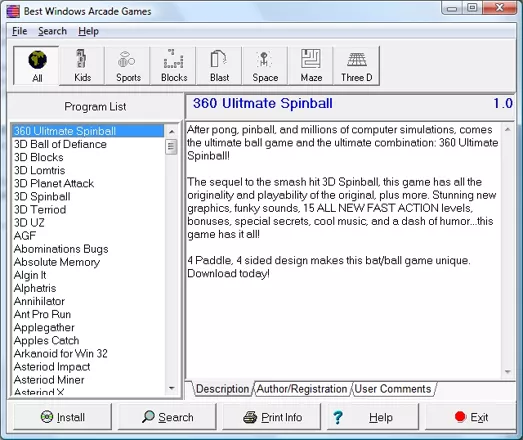The height and width of the screenshot is (440, 523).
Task: Click the Install button
Action: click(x=63, y=417)
